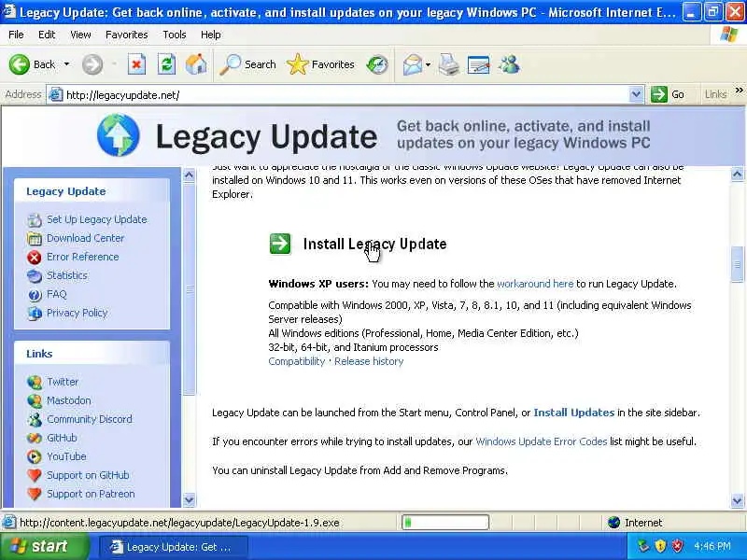The height and width of the screenshot is (560, 747).
Task: Click the YouTube icon in Links
Action: pyautogui.click(x=35, y=456)
